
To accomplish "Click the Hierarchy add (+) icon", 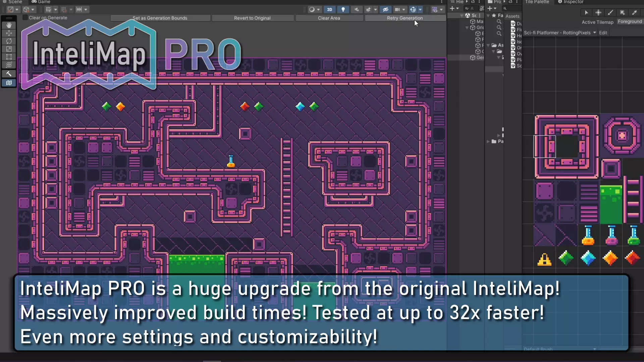I will pyautogui.click(x=452, y=8).
